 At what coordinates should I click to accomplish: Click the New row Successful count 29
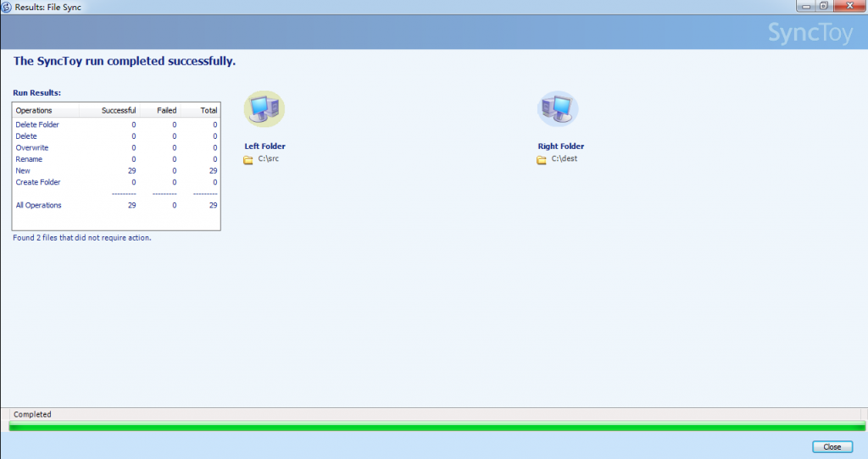pos(131,171)
